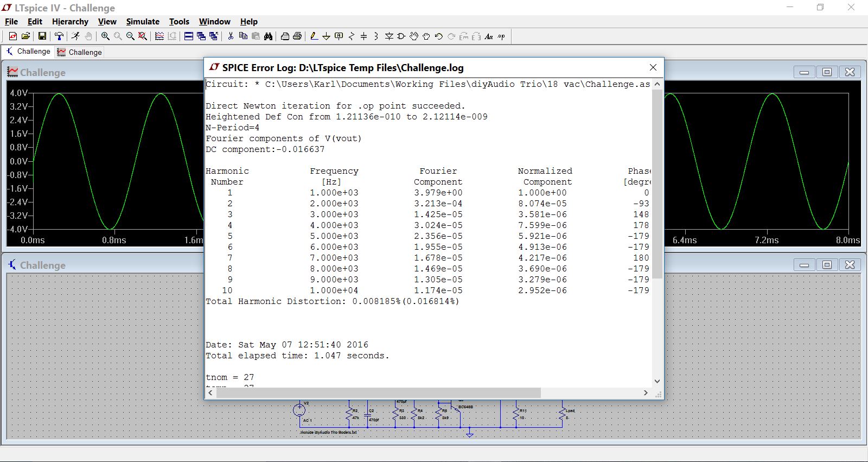Click the error log horizontal scrollbar left arrow
Image resolution: width=868 pixels, height=462 pixels.
[210, 393]
